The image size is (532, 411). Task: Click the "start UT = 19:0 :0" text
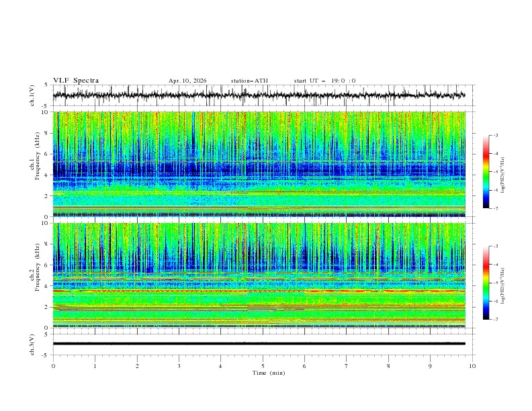coord(324,81)
